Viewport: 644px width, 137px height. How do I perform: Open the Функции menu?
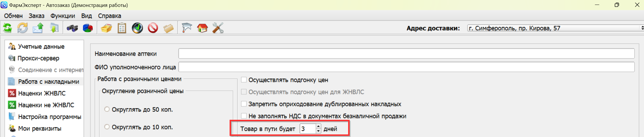(x=63, y=16)
